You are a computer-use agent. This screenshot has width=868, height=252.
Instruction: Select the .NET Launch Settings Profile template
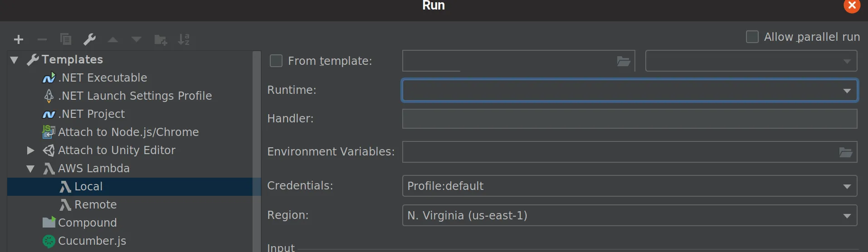click(x=135, y=96)
